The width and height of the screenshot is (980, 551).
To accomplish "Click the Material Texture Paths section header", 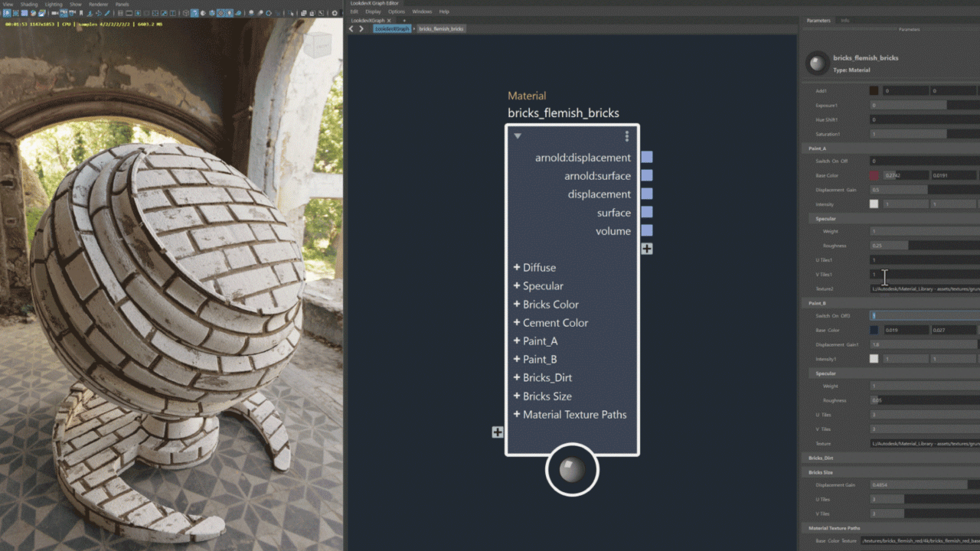I will [x=834, y=528].
